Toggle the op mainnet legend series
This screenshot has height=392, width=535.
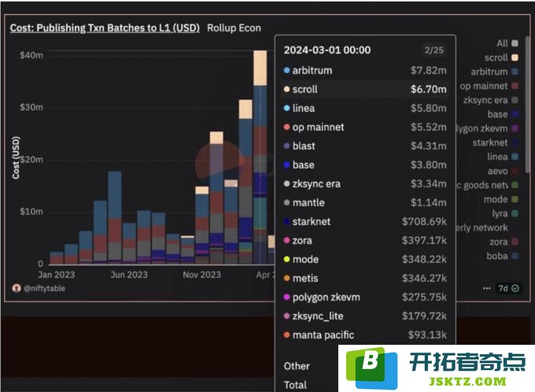[x=489, y=86]
